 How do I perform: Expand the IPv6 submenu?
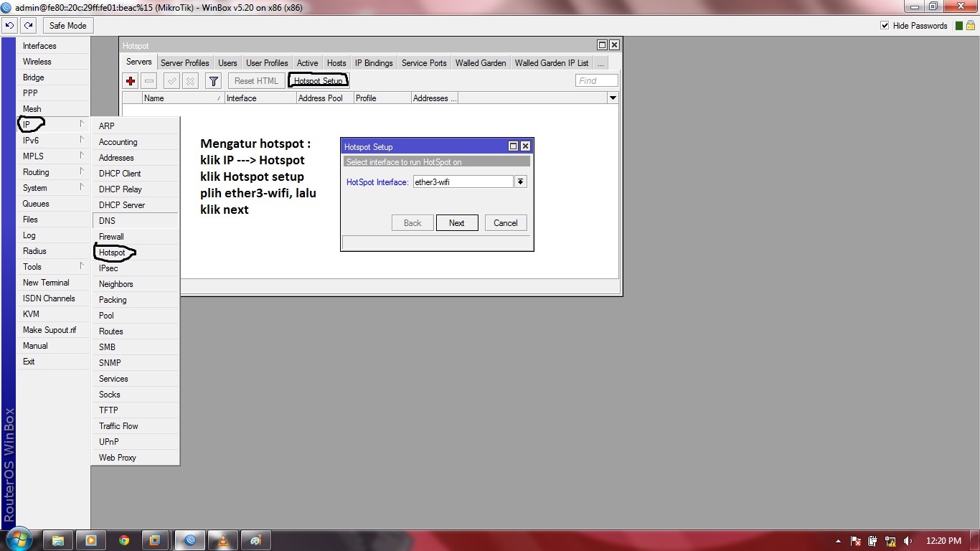53,141
